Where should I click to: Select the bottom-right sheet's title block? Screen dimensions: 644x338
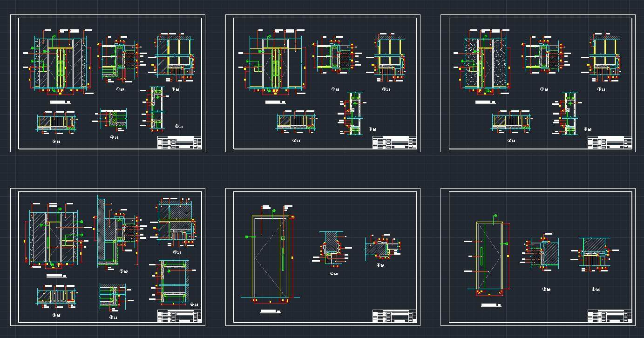tap(610, 316)
